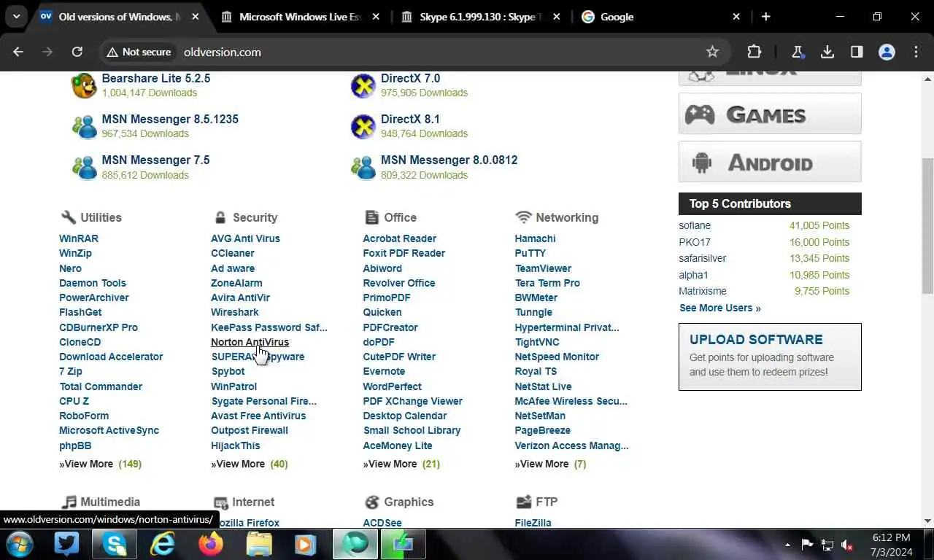This screenshot has width=934, height=560.
Task: Open the Norton AntiVirus link
Action: click(x=250, y=342)
